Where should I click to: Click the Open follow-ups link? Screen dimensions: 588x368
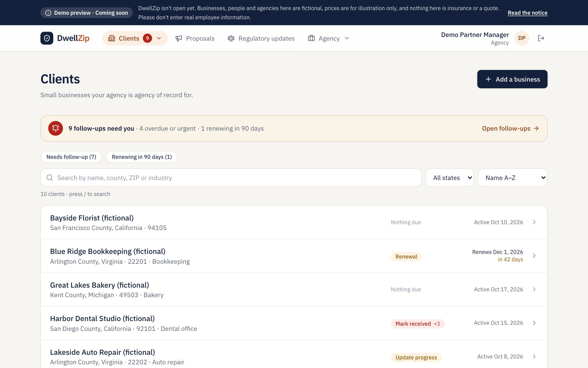click(510, 128)
